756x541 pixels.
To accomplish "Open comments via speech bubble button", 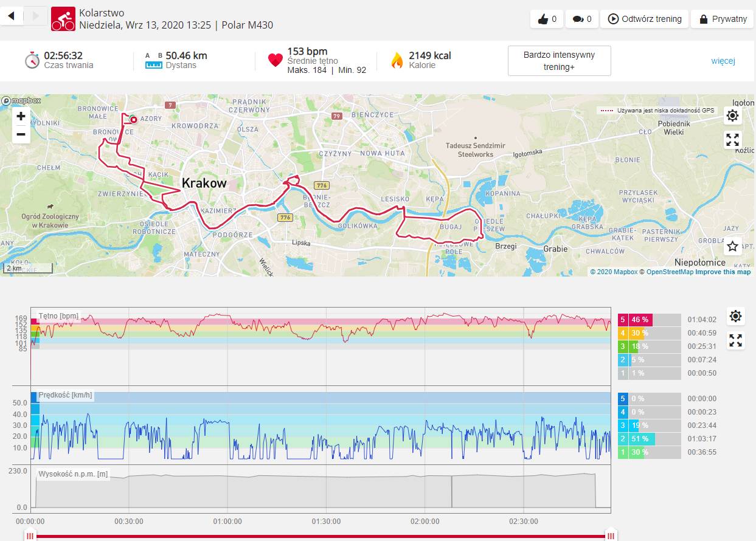I will [582, 19].
